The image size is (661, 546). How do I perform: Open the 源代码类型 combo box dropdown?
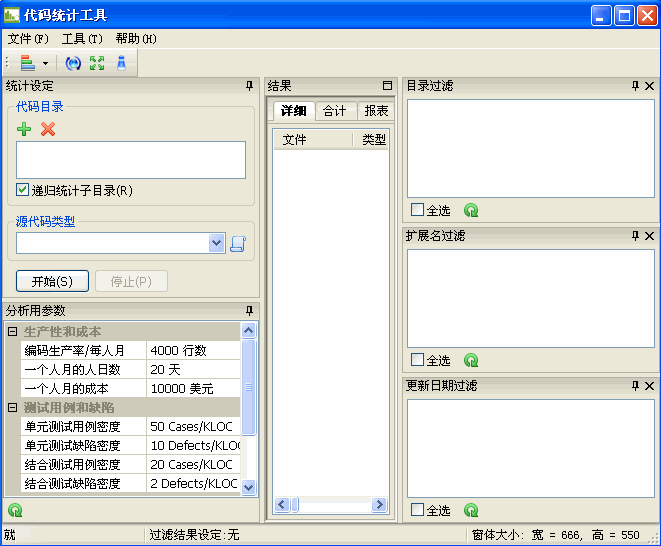[217, 243]
